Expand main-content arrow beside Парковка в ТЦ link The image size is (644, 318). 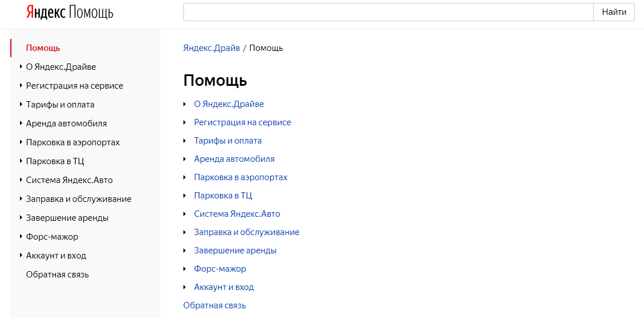click(185, 196)
